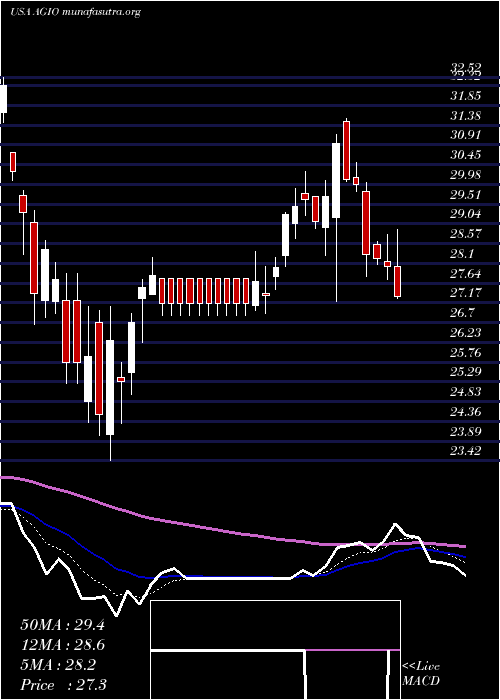Click the 30.91 price axis label
The image size is (500, 700).
(x=467, y=135)
